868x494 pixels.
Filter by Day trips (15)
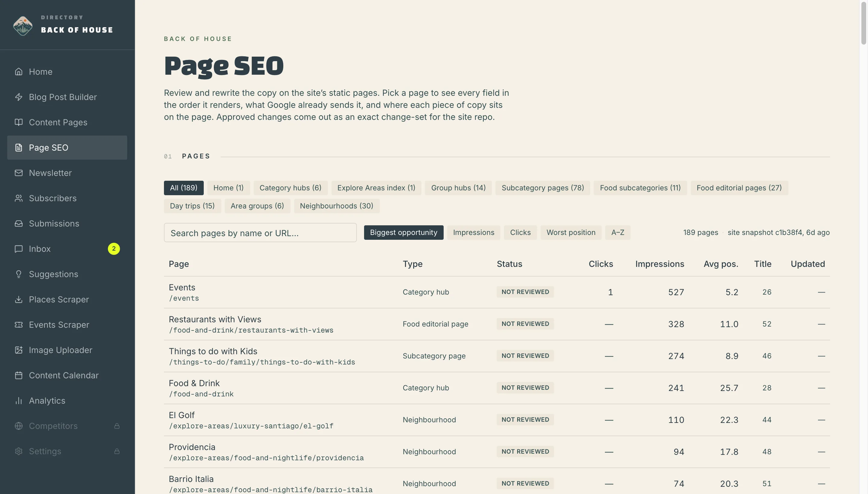click(x=192, y=206)
